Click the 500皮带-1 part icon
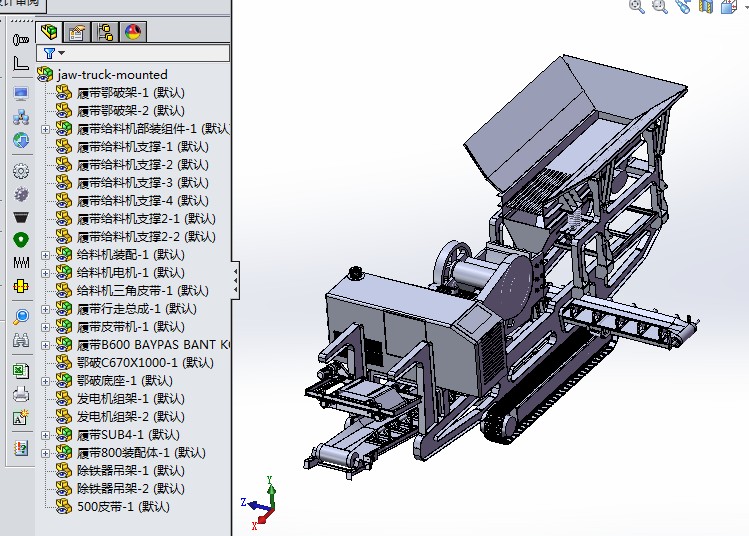Screen dimensions: 749x536 64,507
